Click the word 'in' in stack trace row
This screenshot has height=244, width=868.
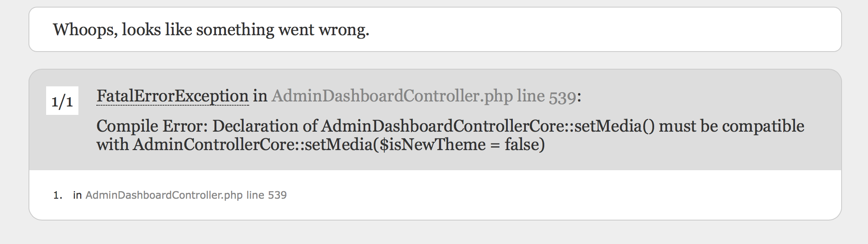pyautogui.click(x=77, y=195)
